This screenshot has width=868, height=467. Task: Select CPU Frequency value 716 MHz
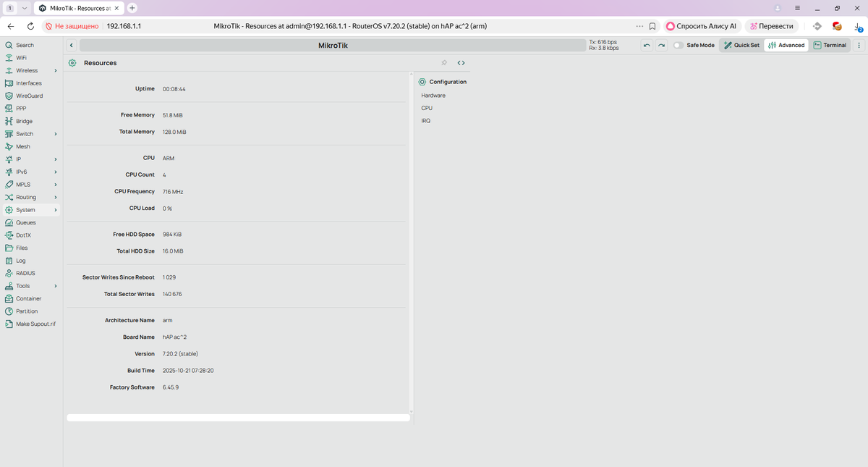click(x=173, y=192)
